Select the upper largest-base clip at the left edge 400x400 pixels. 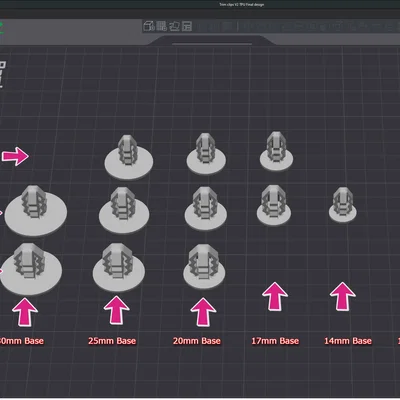point(36,211)
